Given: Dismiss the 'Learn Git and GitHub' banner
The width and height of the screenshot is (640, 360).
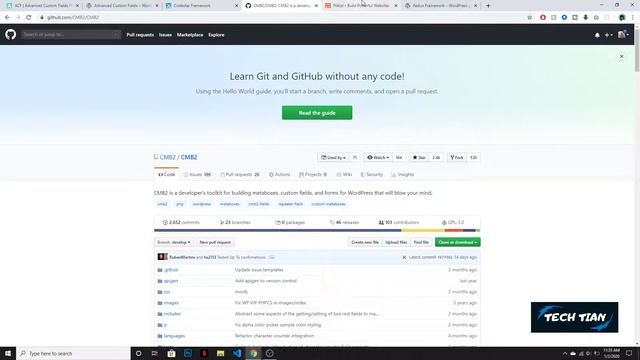Looking at the screenshot, I should (x=621, y=56).
